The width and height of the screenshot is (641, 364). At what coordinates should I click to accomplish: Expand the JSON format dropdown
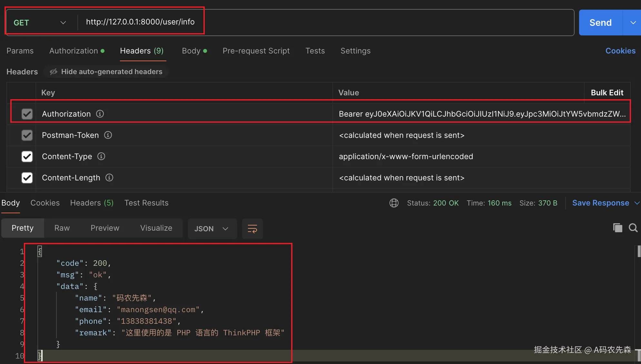click(212, 229)
